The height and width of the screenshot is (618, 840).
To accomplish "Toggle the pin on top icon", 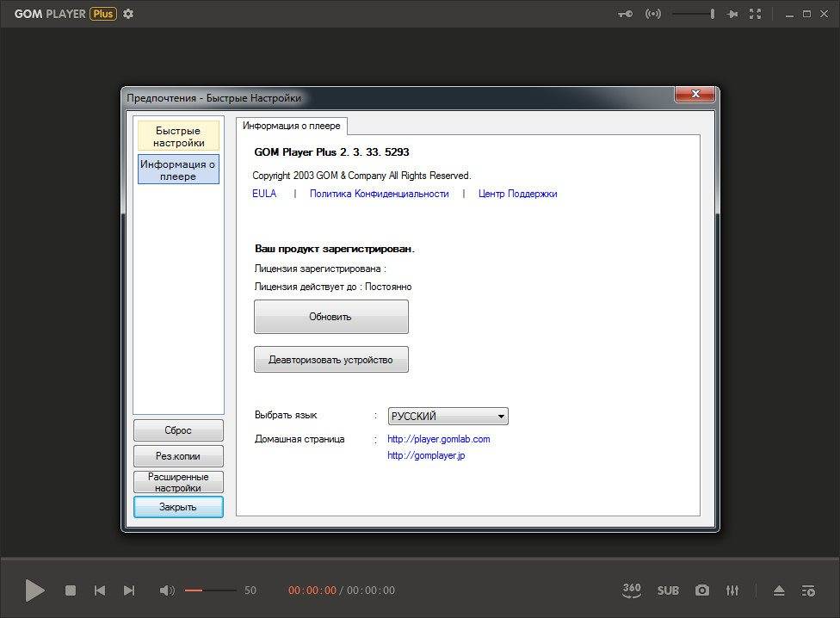I will click(732, 14).
